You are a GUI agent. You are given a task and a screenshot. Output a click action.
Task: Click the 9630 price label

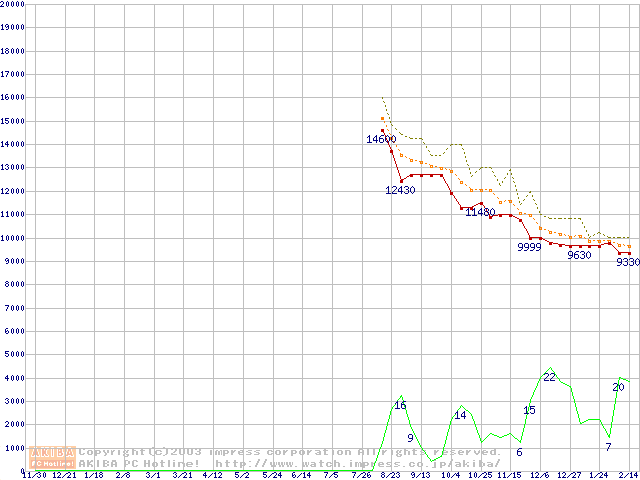click(579, 255)
